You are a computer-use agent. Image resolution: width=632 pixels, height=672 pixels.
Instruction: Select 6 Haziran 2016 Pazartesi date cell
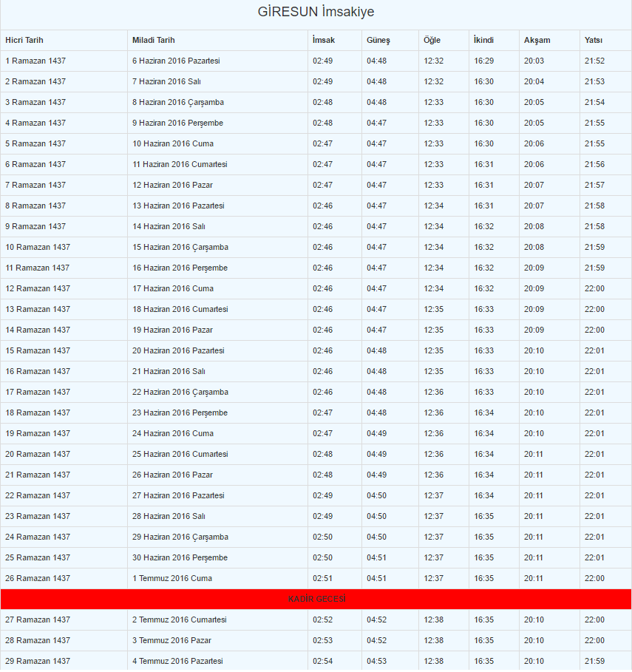click(176, 61)
